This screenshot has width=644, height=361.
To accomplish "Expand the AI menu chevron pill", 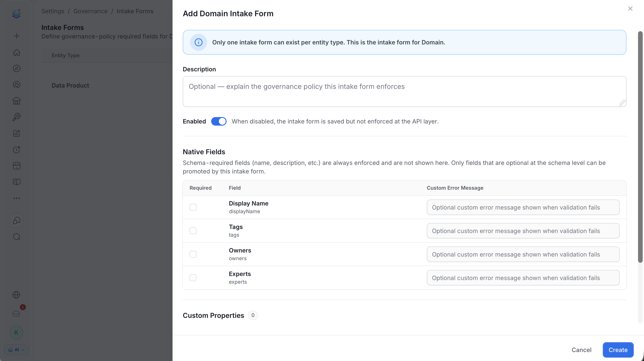I will point(16,349).
